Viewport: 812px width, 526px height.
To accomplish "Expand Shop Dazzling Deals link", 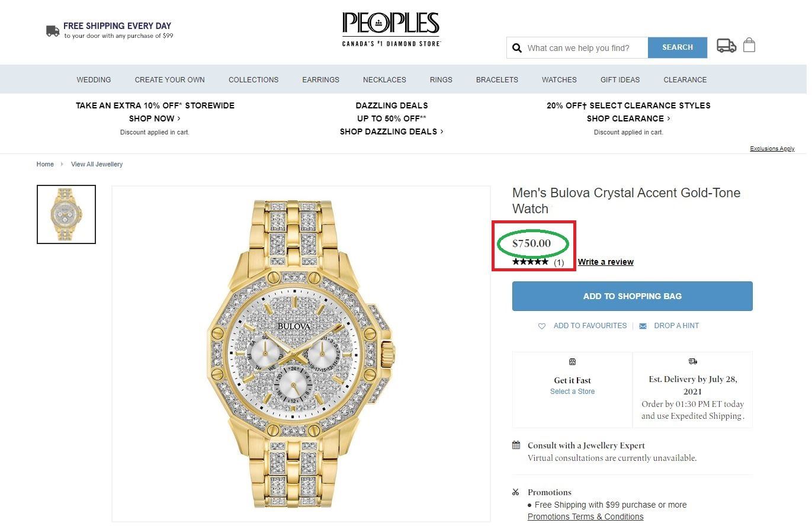I will coord(391,131).
